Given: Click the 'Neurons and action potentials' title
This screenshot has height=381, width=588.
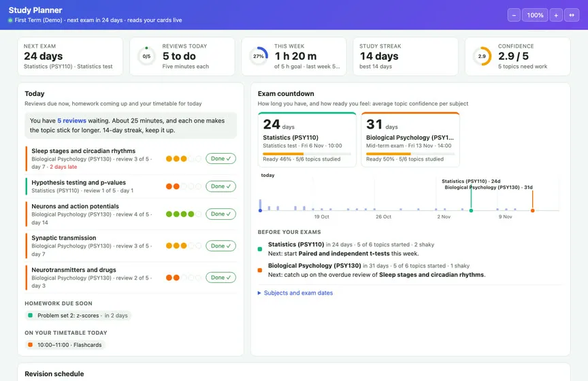Looking at the screenshot, I should click(x=75, y=206).
